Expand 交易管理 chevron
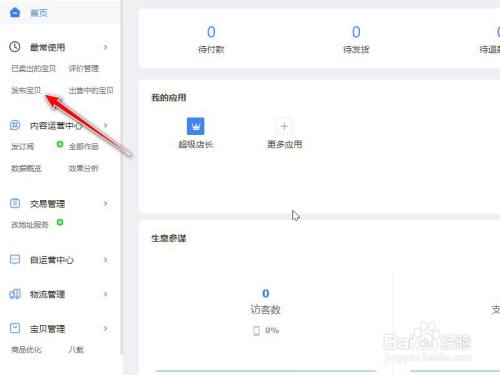Image resolution: width=500 pixels, height=375 pixels. [x=105, y=203]
